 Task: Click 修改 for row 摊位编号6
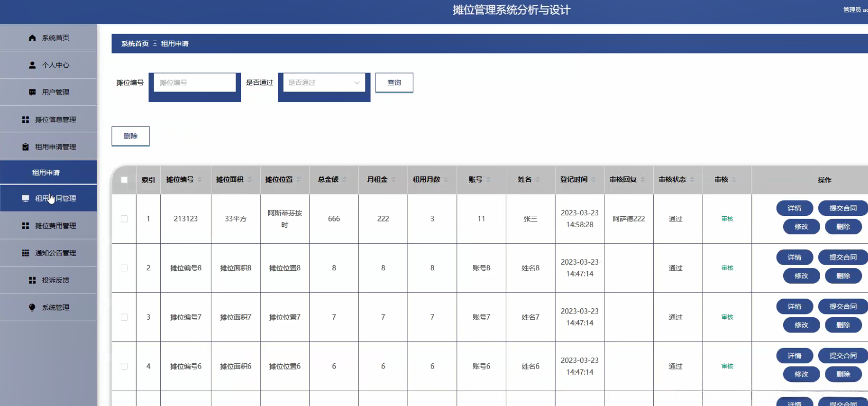point(801,374)
